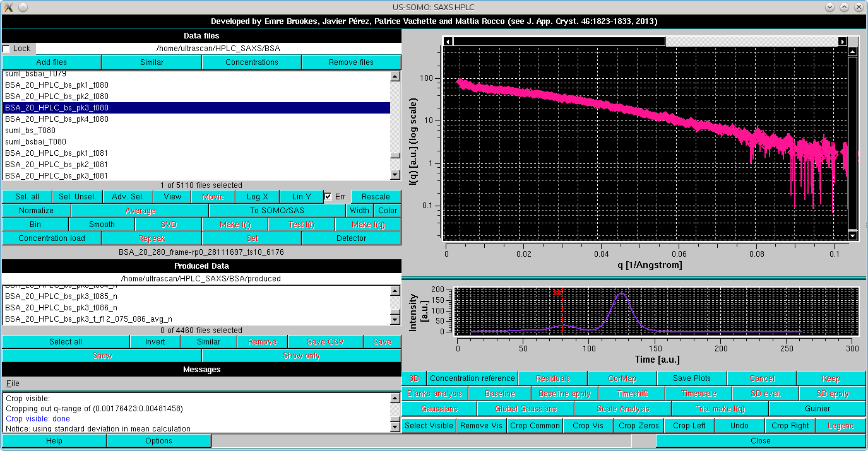Image resolution: width=868 pixels, height=451 pixels.
Task: Click the Similar button under Produced Data
Action: [x=209, y=342]
